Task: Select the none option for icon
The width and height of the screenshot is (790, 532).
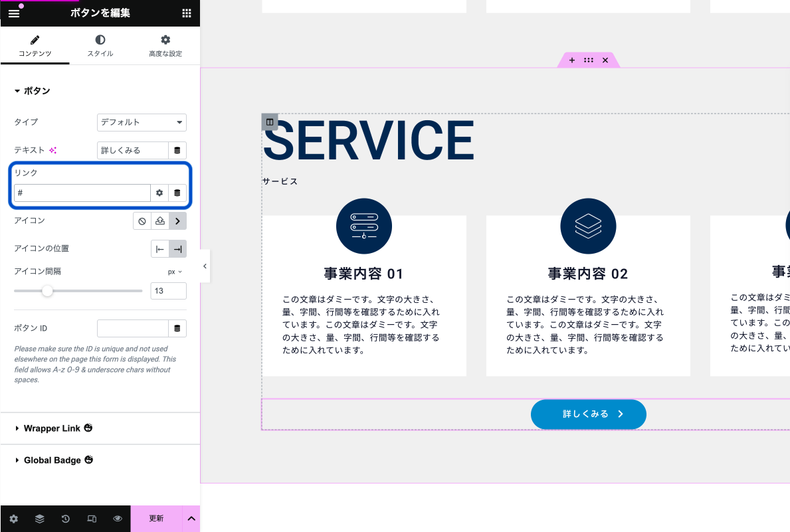Action: click(x=142, y=221)
